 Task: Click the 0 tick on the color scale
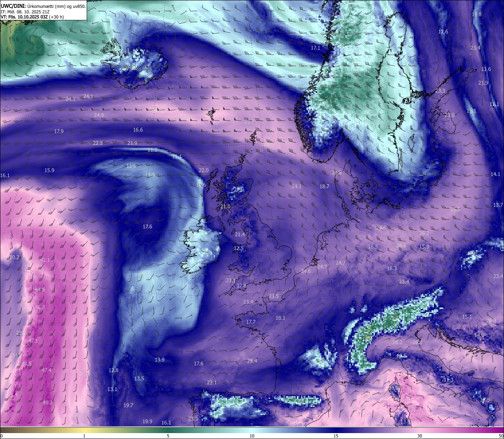[x=2, y=436]
